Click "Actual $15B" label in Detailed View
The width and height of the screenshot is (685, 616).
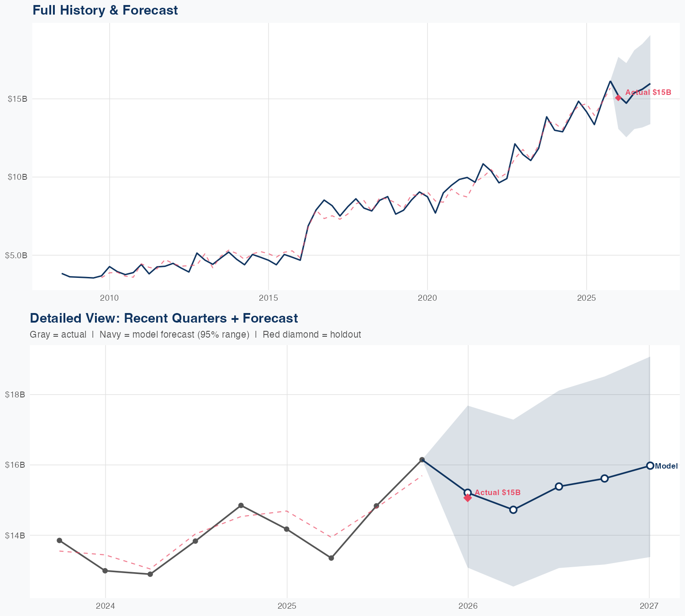point(498,493)
